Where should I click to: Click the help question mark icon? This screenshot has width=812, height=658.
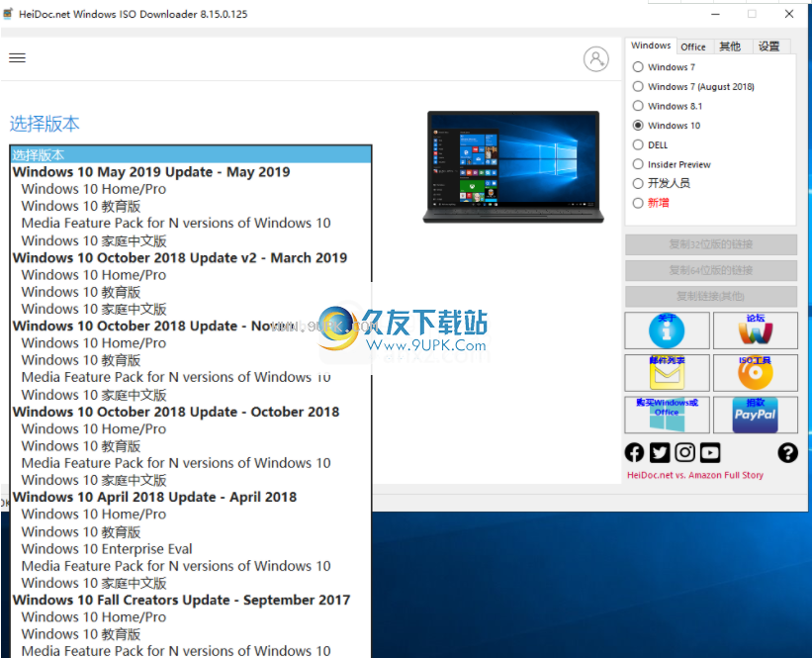[x=787, y=453]
